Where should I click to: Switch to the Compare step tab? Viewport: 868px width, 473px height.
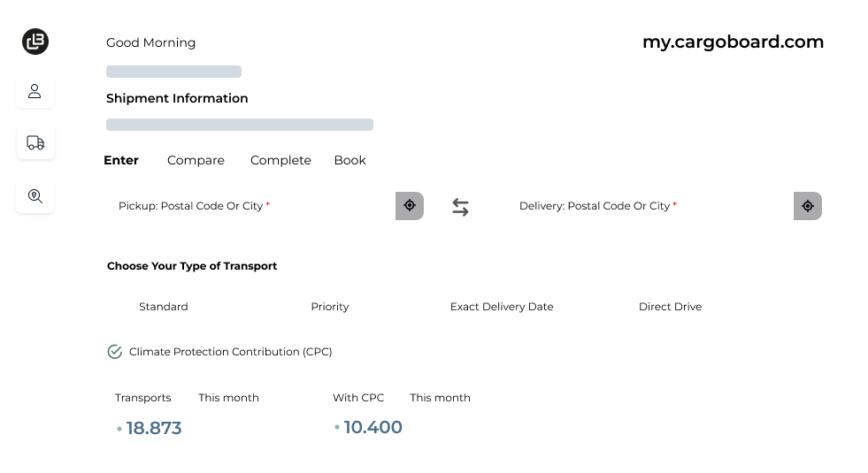click(196, 160)
